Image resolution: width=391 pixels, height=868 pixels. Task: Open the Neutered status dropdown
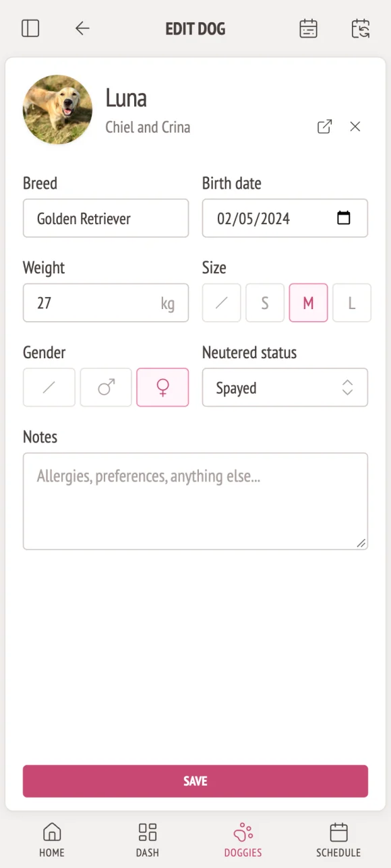(285, 388)
